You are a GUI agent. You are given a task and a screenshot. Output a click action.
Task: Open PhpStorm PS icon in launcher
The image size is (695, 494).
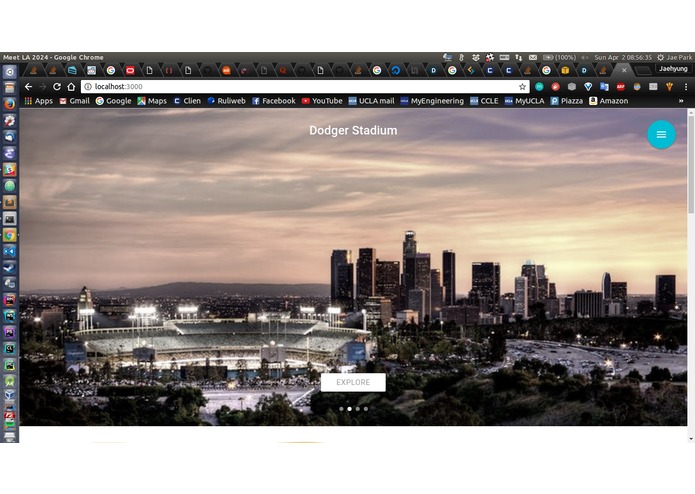coord(9,333)
